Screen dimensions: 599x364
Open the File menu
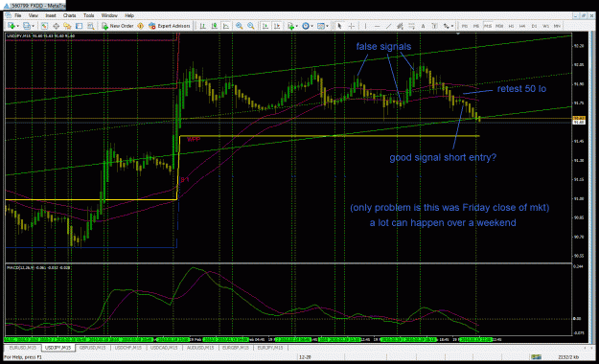point(18,15)
